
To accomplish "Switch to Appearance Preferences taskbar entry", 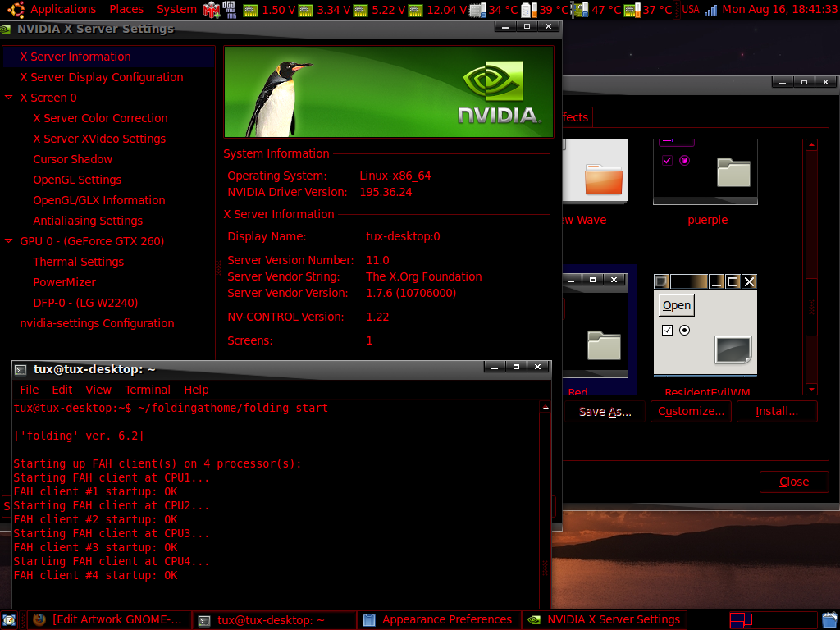I will point(440,620).
